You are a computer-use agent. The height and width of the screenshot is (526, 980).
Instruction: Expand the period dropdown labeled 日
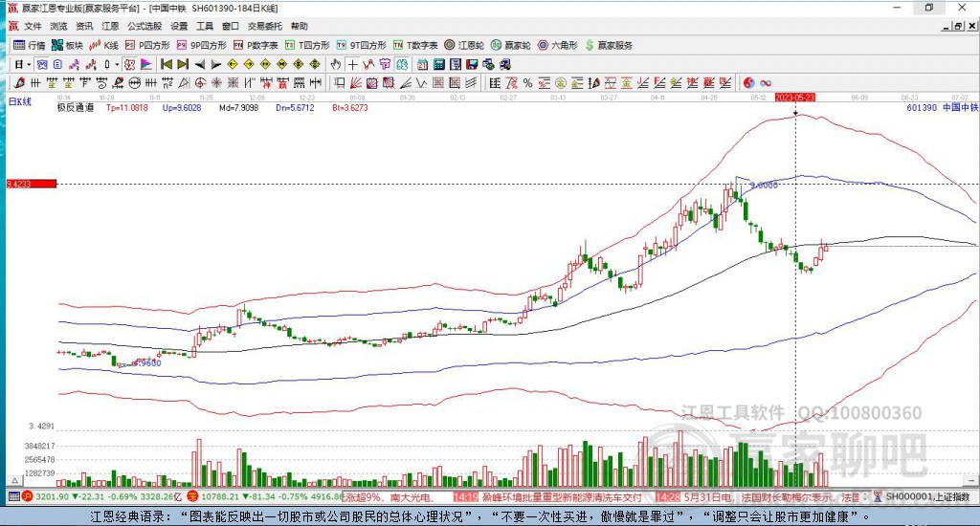(x=22, y=64)
